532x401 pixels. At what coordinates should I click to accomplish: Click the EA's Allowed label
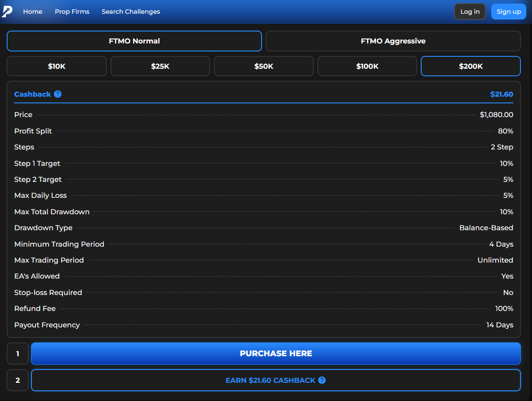coord(37,276)
